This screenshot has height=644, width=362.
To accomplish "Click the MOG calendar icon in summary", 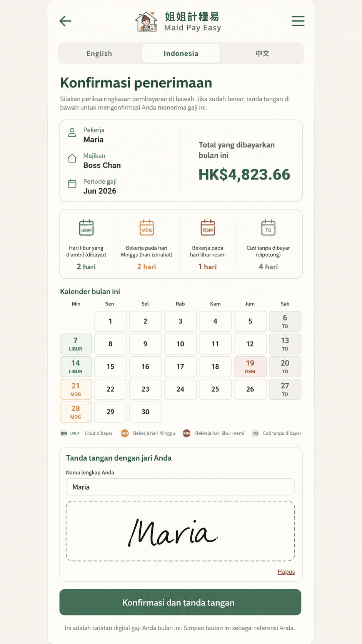I will [x=147, y=227].
